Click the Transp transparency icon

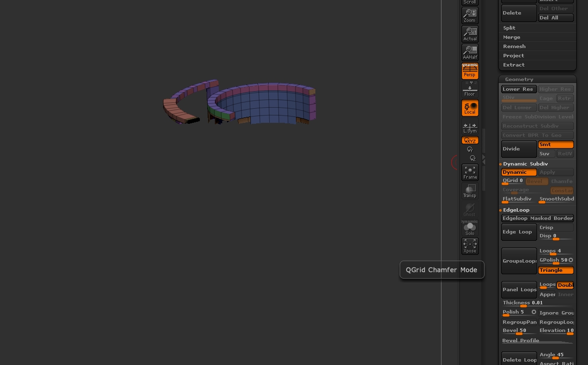pos(470,191)
